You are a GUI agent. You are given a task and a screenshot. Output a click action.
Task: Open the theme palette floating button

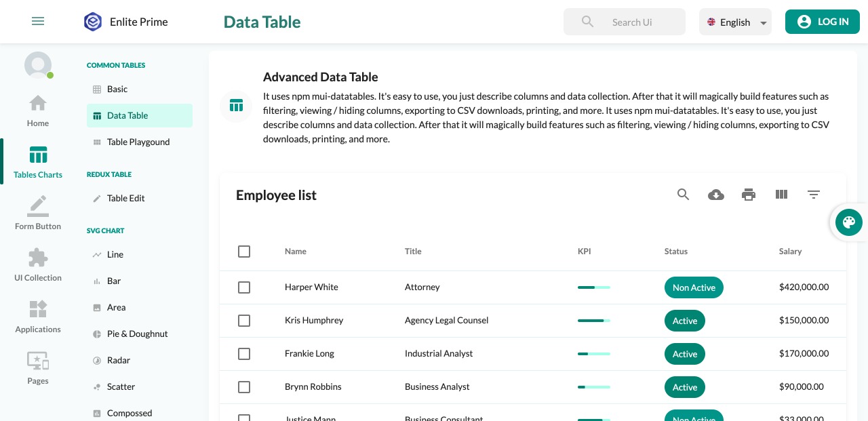(x=848, y=222)
